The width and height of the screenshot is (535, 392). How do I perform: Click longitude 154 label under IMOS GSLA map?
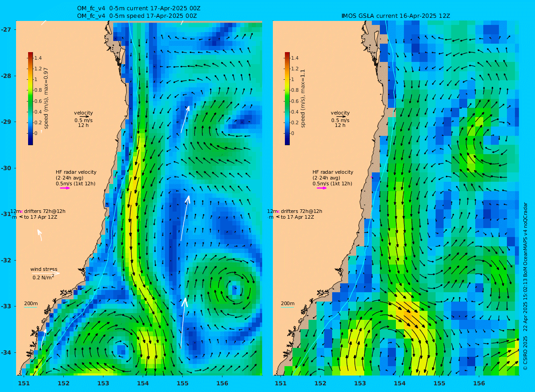coord(399,383)
